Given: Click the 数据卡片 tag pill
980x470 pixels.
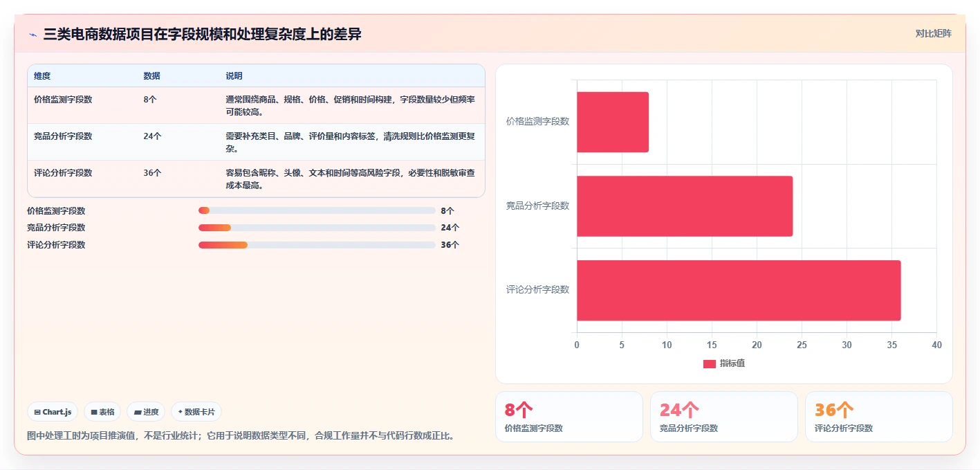Looking at the screenshot, I should point(196,412).
